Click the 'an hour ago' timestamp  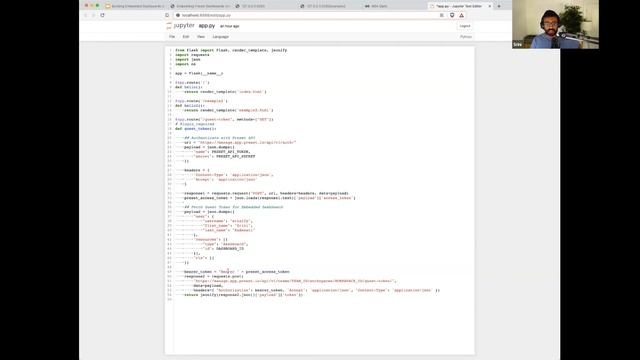229,26
